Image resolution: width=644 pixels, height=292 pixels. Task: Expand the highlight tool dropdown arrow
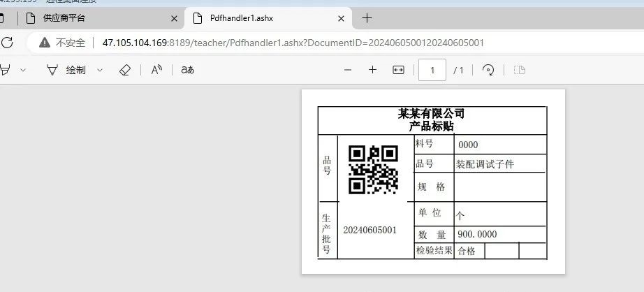[x=23, y=70]
